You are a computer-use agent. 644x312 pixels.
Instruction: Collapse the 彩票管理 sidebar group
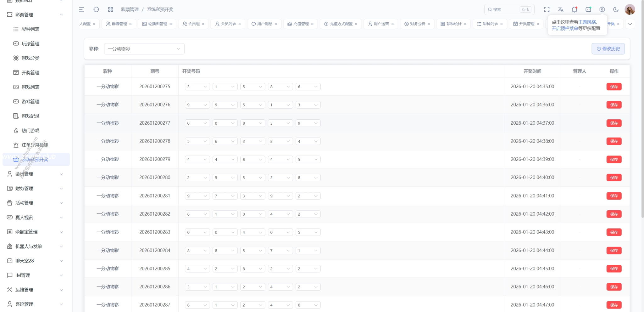(36, 14)
